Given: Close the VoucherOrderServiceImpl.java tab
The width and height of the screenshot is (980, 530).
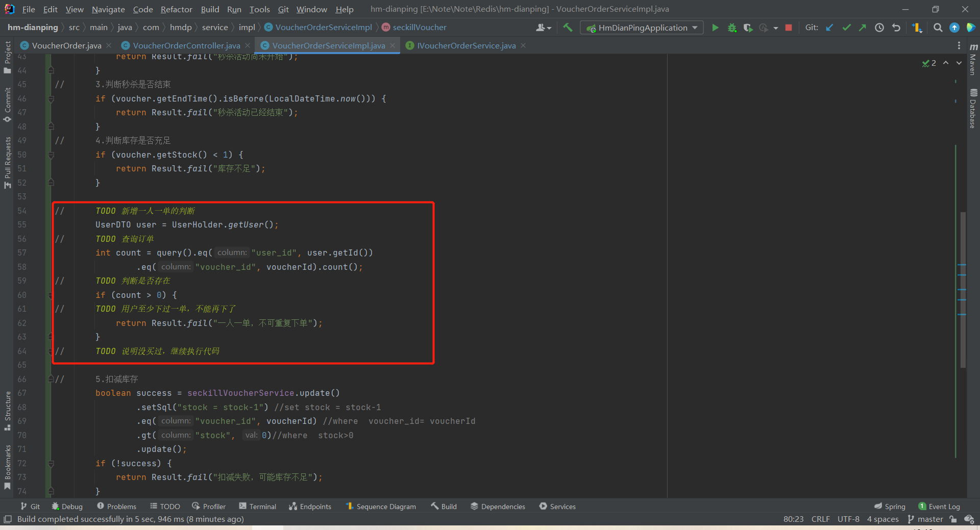Looking at the screenshot, I should tap(393, 45).
